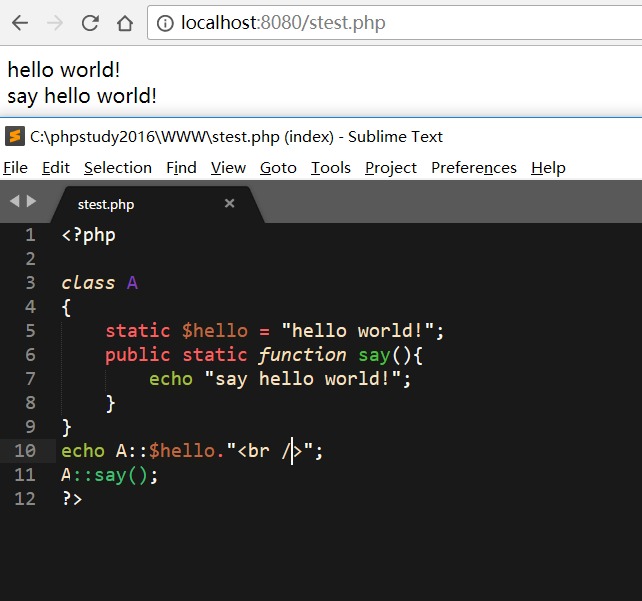Image resolution: width=642 pixels, height=601 pixels.
Task: Click the browser back arrow
Action: pos(20,22)
